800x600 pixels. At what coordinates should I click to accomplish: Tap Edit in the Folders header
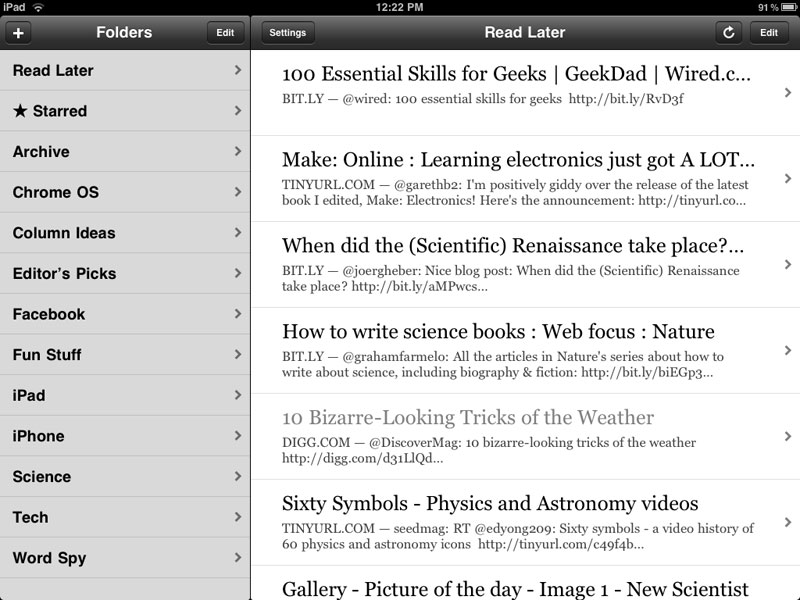coord(225,33)
